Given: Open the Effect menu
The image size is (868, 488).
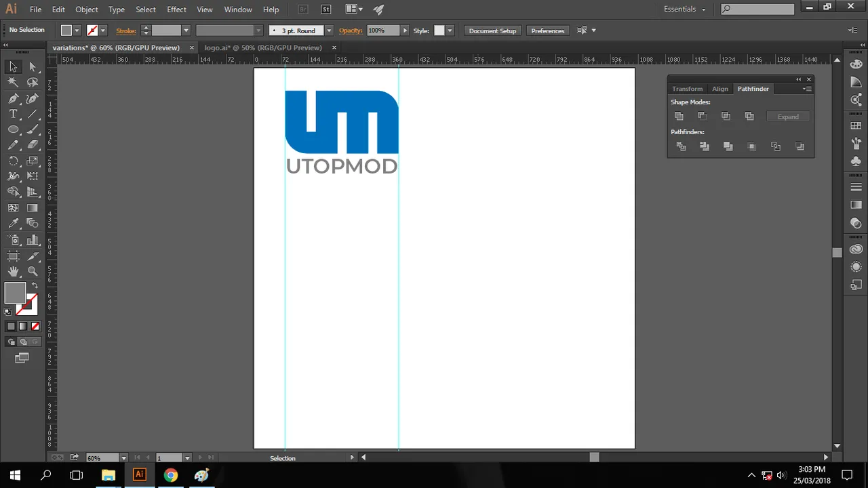Looking at the screenshot, I should click(176, 9).
